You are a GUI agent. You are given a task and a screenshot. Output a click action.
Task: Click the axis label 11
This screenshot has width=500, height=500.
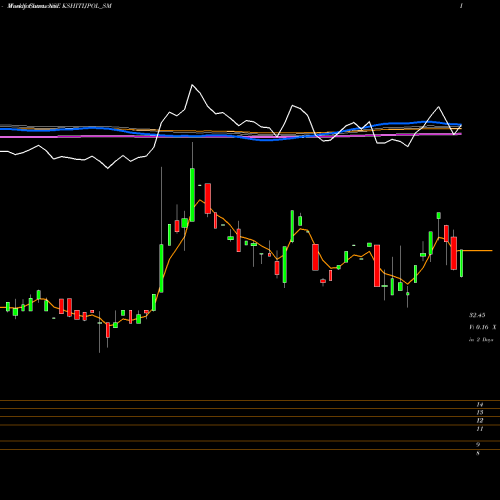pos(480,429)
